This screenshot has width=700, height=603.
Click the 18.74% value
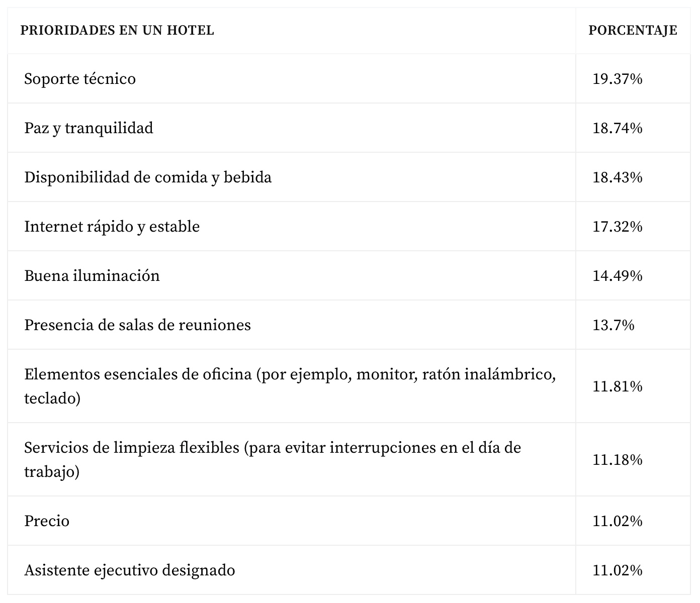coord(618,128)
